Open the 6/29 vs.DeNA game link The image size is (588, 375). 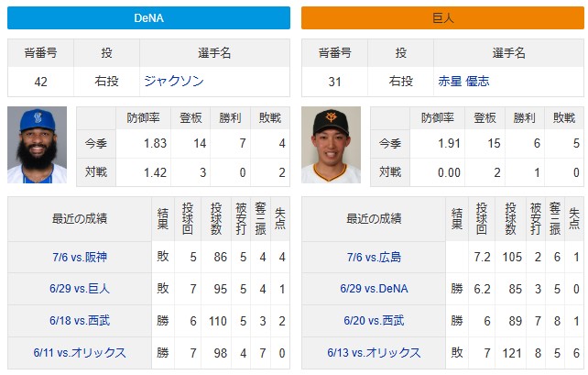[x=374, y=289]
